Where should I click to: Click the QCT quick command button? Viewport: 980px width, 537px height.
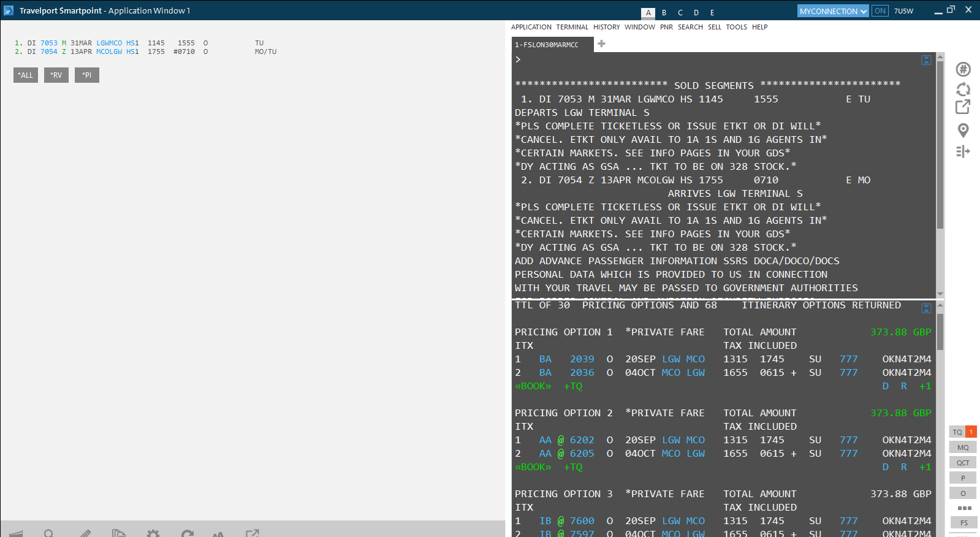[x=963, y=463]
